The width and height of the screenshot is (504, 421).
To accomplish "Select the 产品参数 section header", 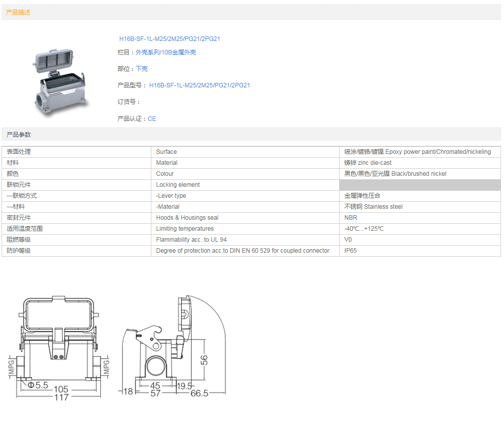I will point(18,135).
